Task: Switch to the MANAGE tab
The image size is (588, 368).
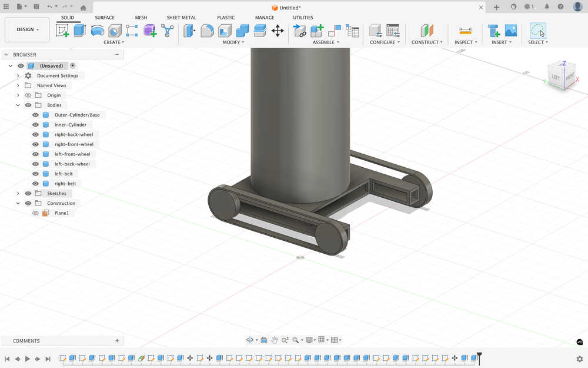Action: point(265,18)
